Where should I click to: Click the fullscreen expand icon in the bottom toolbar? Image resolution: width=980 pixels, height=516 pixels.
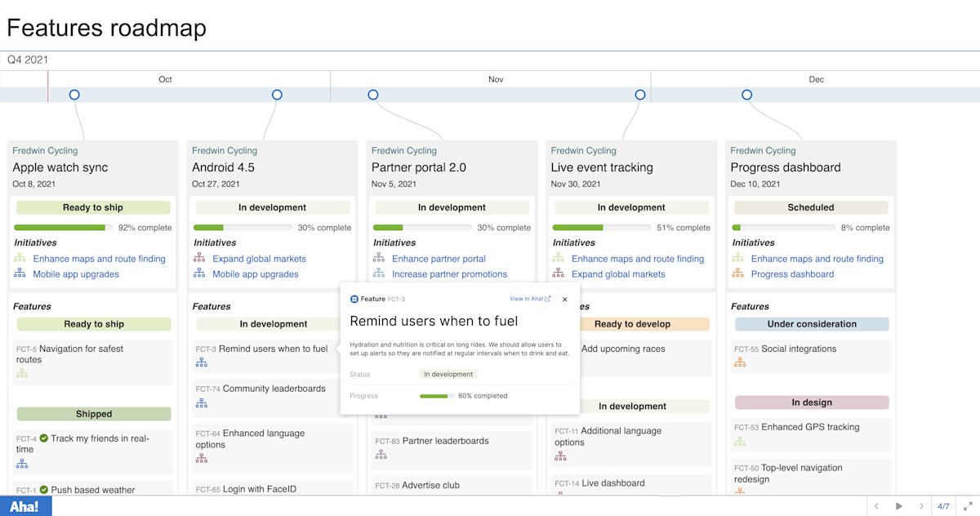pos(967,505)
